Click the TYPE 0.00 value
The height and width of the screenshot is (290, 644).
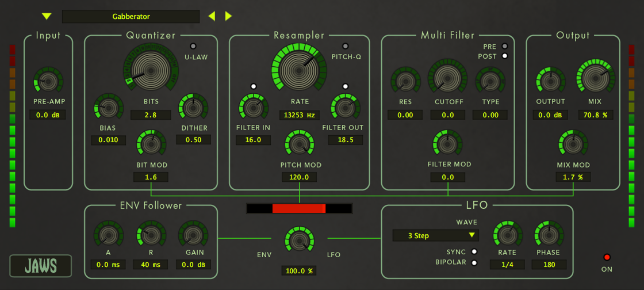pos(490,115)
